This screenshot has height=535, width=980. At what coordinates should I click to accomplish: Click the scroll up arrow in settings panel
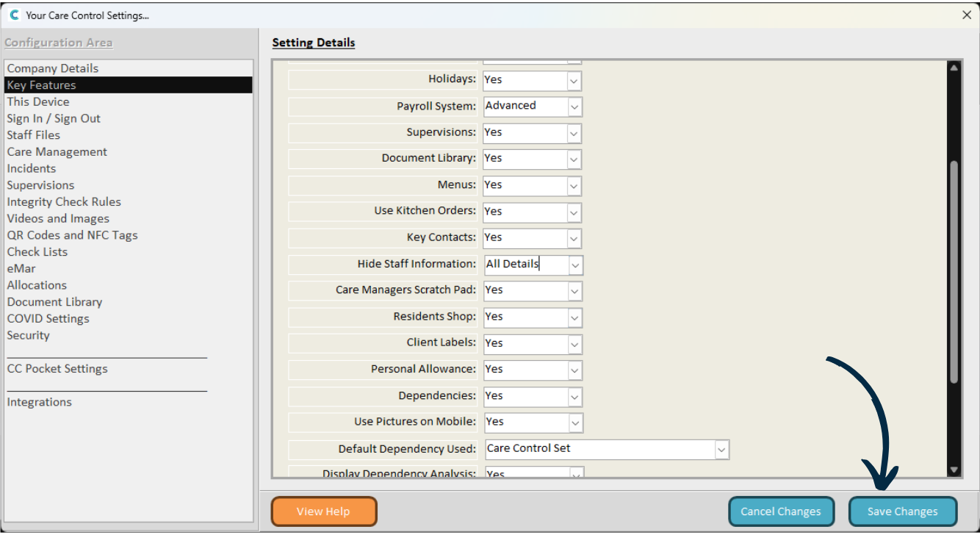(x=954, y=68)
